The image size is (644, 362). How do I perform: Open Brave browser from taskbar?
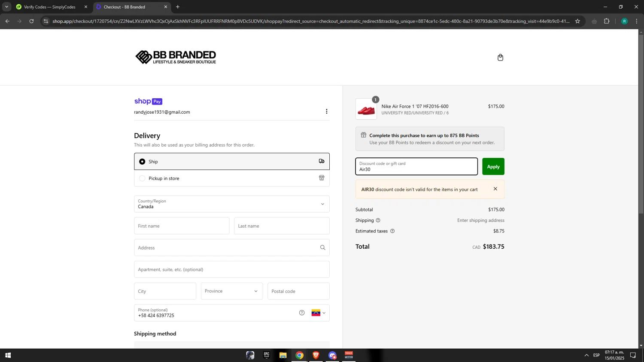pos(316,355)
